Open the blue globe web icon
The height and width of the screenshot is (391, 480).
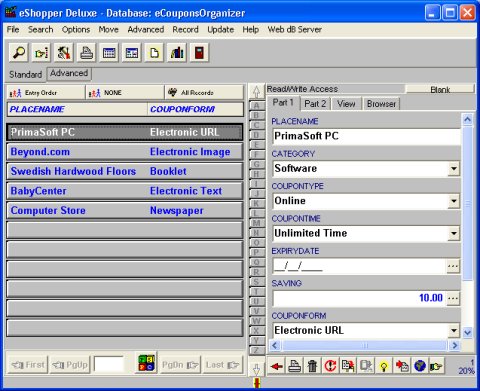[x=420, y=366]
